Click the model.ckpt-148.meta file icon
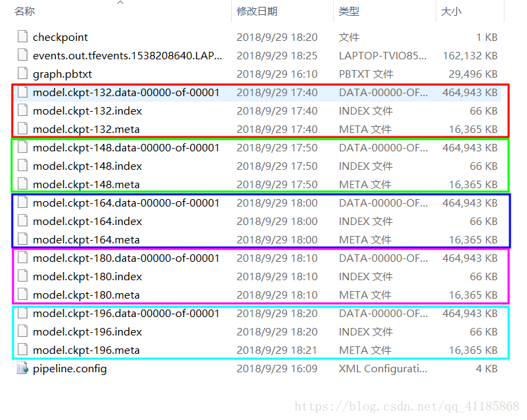The height and width of the screenshot is (420, 527). tap(22, 184)
